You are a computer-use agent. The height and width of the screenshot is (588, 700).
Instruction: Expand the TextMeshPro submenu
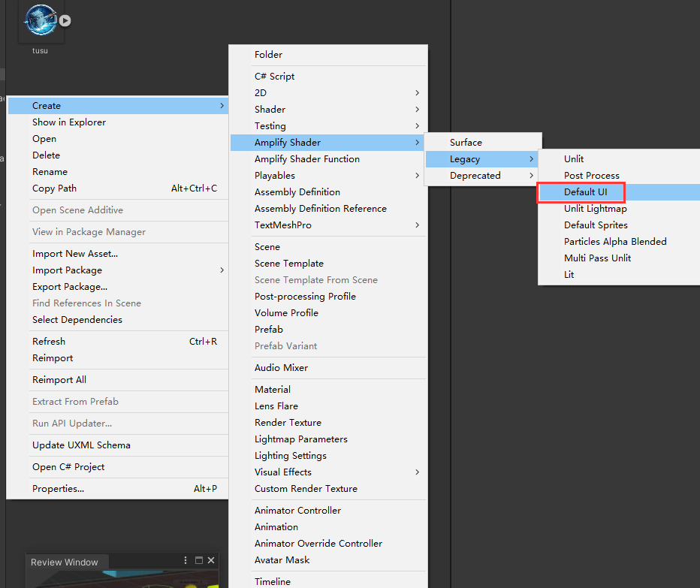[328, 225]
